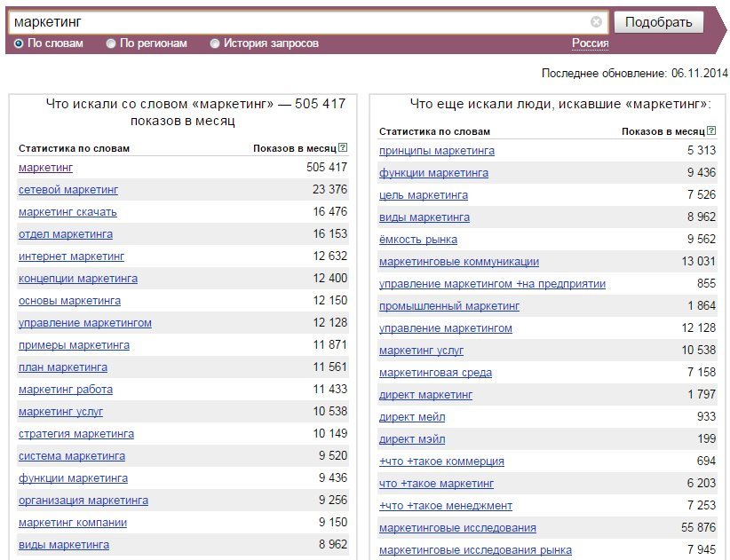730x560 pixels.
Task: Click the 12 632 count for интернет маркетинг
Action: pyautogui.click(x=330, y=256)
